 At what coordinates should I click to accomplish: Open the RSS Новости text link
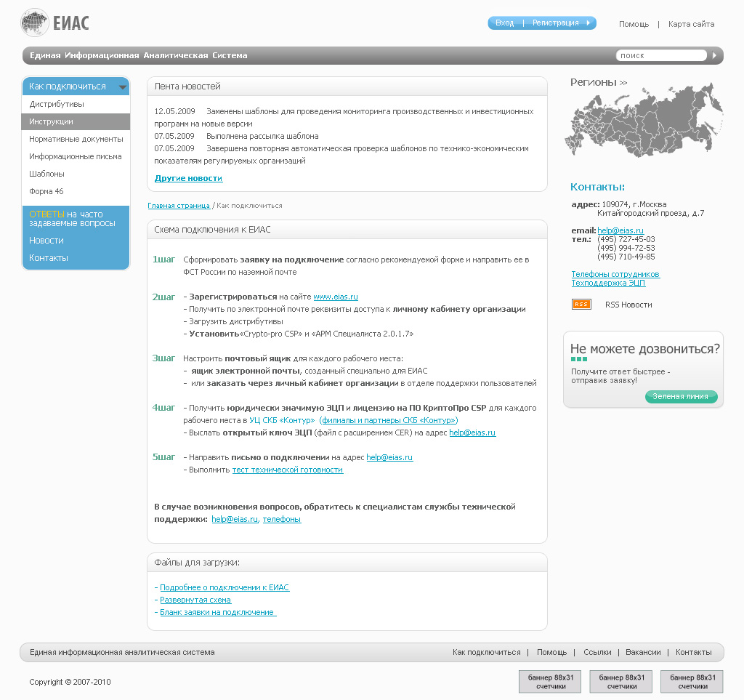[628, 305]
